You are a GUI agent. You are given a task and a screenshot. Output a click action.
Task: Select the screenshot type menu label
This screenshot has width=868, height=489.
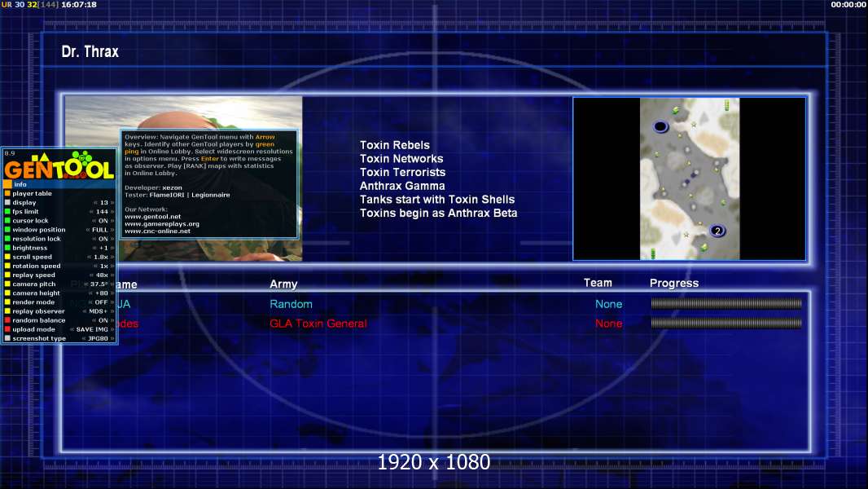tap(39, 338)
